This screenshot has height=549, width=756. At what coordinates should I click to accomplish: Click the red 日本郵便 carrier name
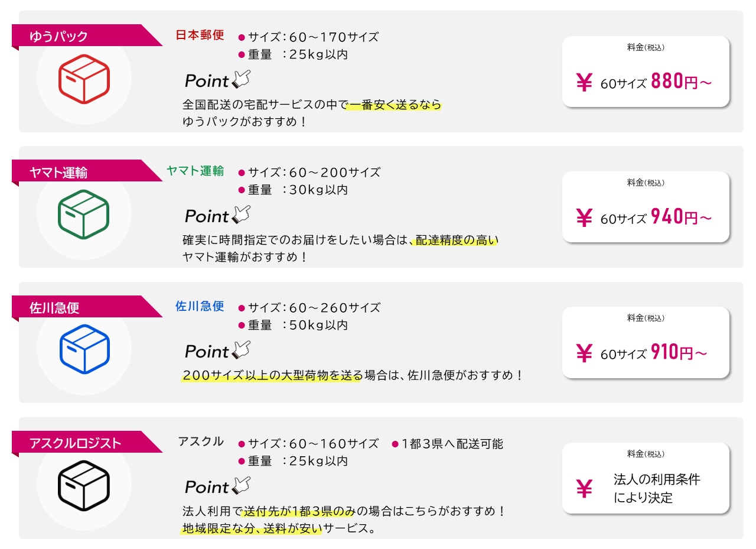tap(200, 35)
